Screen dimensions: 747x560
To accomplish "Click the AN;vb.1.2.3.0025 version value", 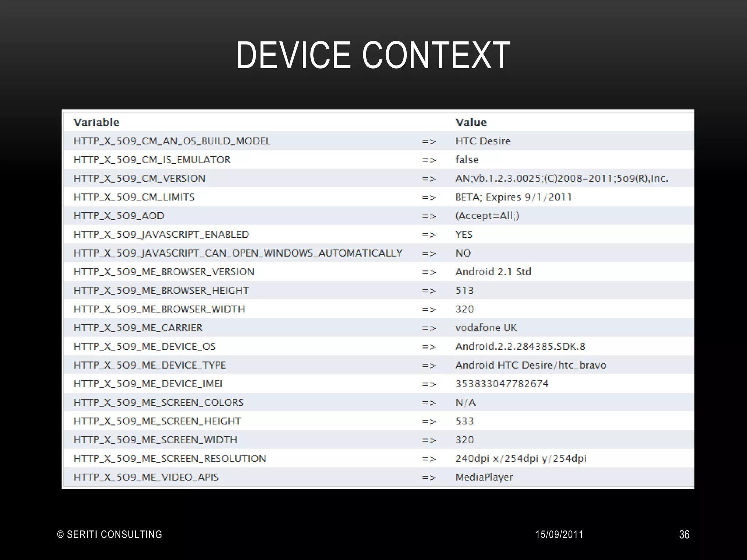I will pyautogui.click(x=562, y=178).
